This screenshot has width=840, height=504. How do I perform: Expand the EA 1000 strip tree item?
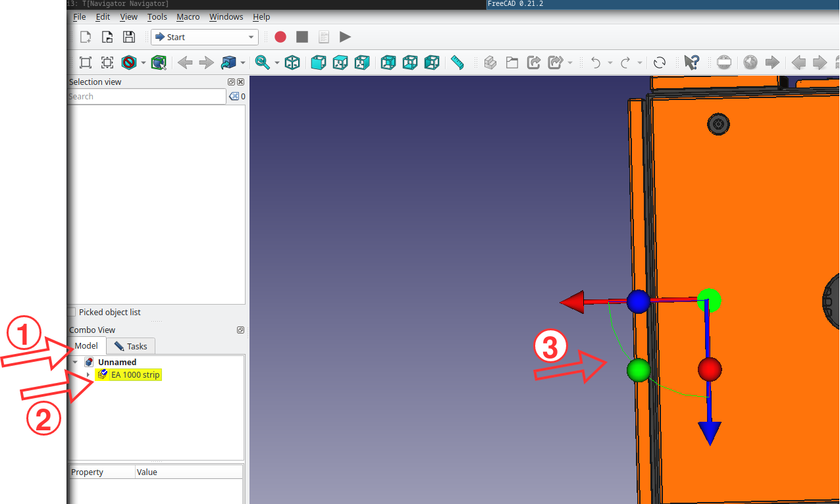coord(88,375)
